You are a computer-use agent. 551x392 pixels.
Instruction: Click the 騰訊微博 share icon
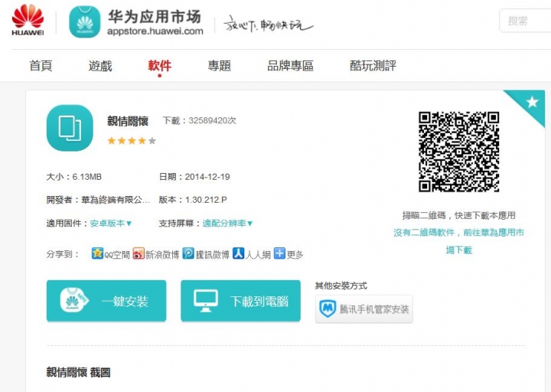point(188,253)
